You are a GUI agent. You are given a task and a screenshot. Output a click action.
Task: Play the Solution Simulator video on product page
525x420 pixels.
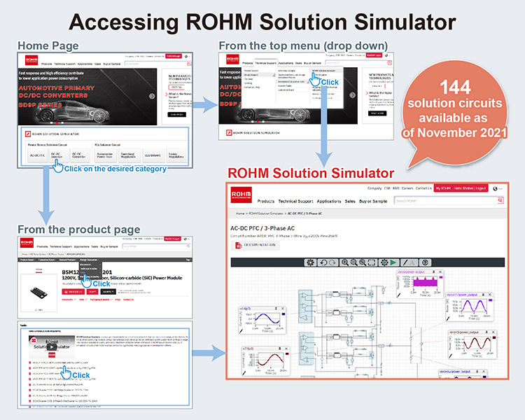tap(51, 346)
